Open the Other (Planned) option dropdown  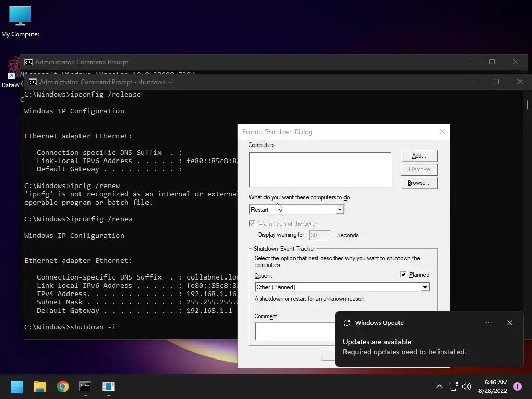[425, 287]
